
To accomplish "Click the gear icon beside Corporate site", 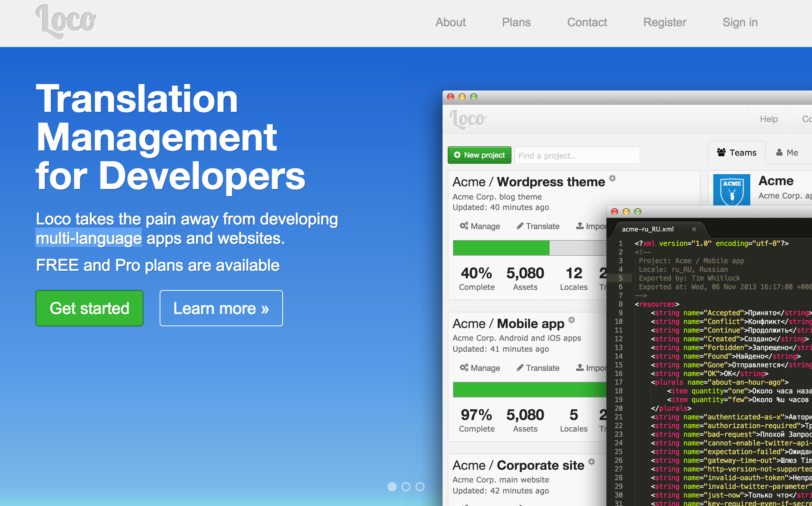I will point(591,462).
